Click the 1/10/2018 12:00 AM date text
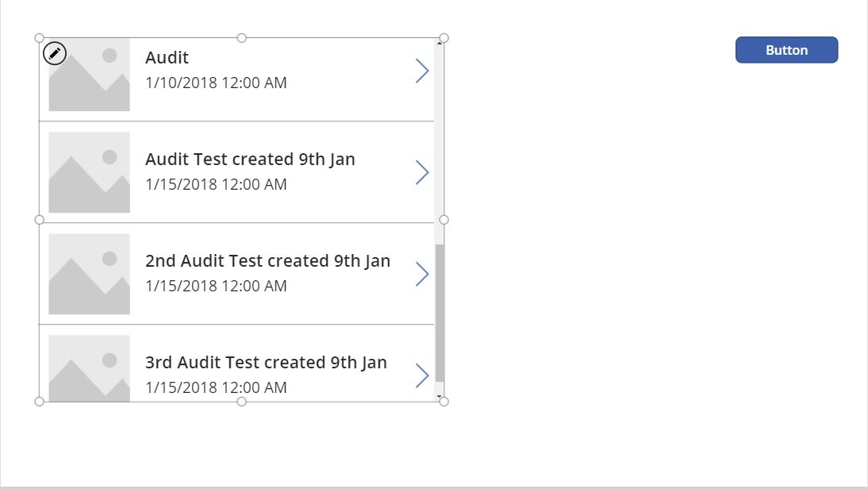 pos(216,83)
